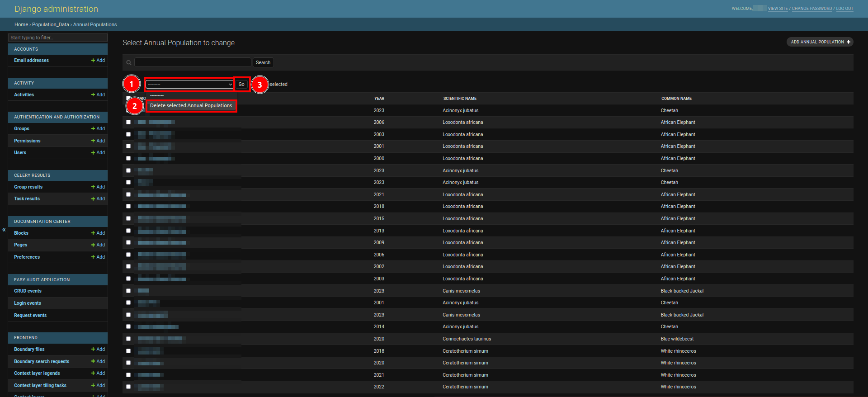Open Population_Data in the breadcrumb
The width and height of the screenshot is (868, 397).
[x=51, y=24]
